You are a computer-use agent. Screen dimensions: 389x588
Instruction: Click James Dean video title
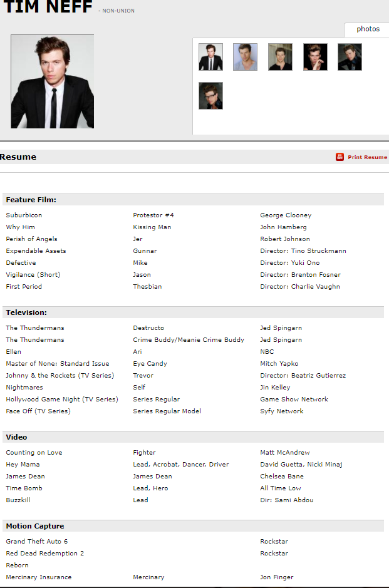pos(25,477)
